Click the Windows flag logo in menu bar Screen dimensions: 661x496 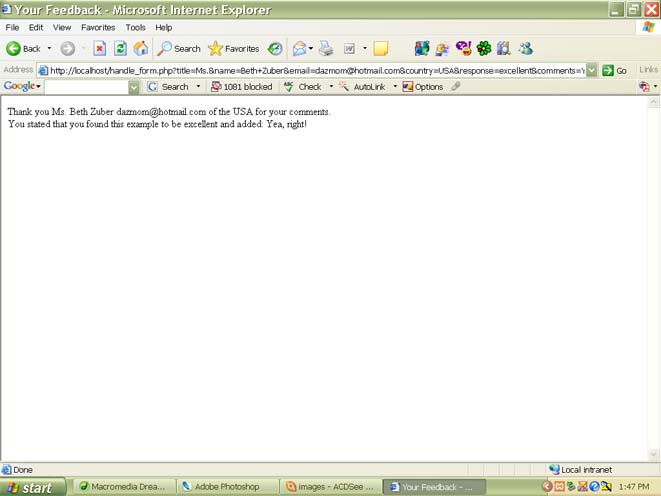point(649,27)
